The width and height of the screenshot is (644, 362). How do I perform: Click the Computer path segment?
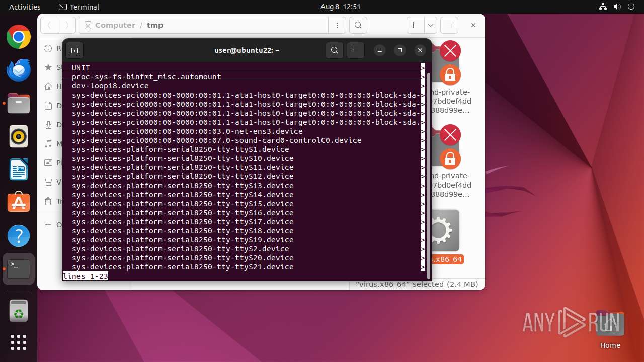click(x=115, y=25)
